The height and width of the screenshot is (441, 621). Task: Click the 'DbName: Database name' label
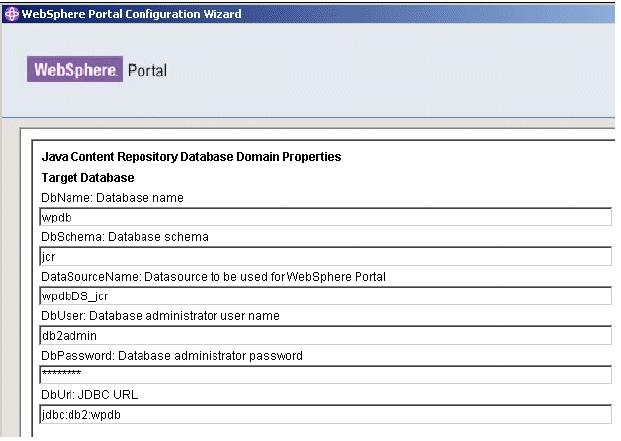[x=112, y=198]
